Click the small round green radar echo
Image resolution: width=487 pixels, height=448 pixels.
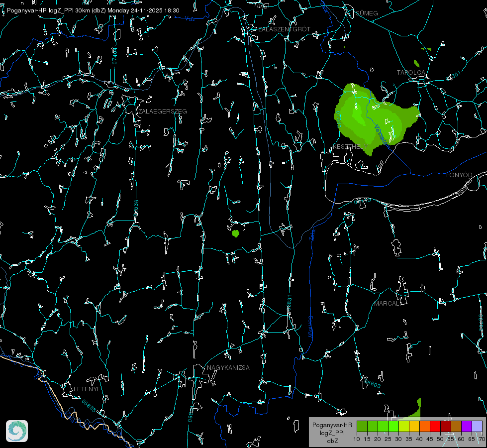[235, 233]
